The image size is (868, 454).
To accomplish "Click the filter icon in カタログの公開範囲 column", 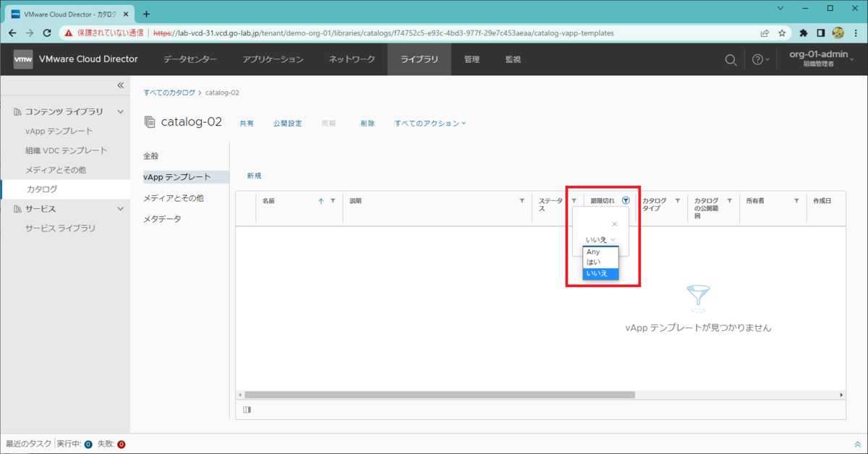I will click(730, 201).
